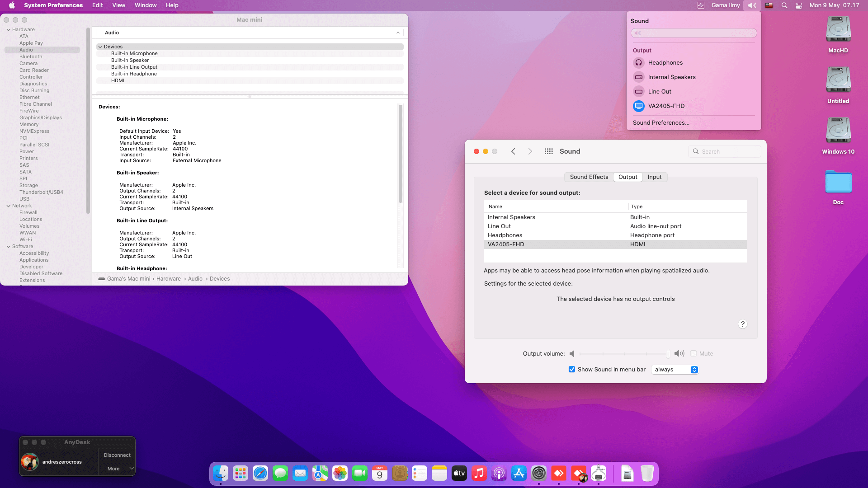Open Messages from the Dock
Image resolution: width=868 pixels, height=488 pixels.
[280, 473]
